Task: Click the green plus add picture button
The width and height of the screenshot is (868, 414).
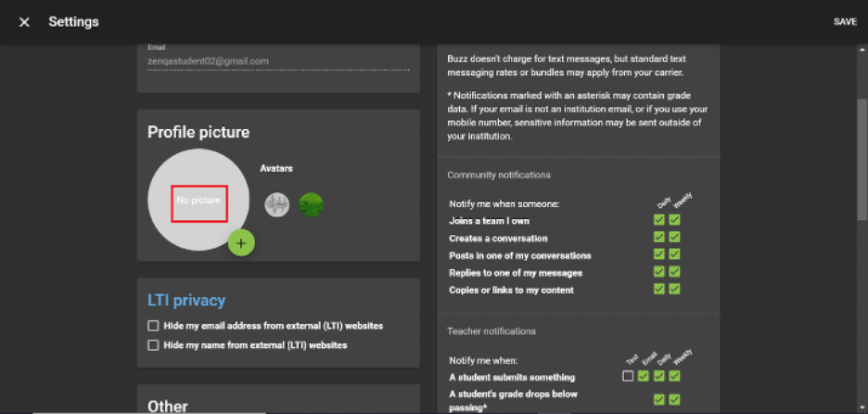Action: coord(241,243)
